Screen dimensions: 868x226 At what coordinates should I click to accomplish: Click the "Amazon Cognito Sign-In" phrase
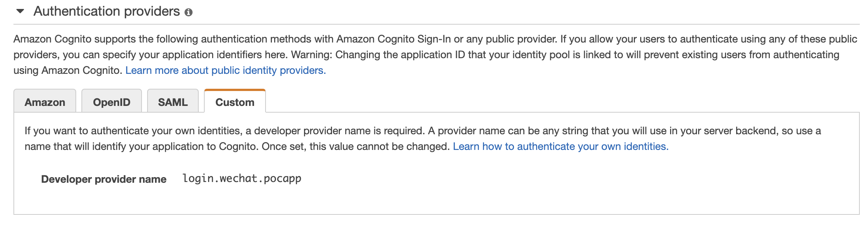pyautogui.click(x=393, y=39)
